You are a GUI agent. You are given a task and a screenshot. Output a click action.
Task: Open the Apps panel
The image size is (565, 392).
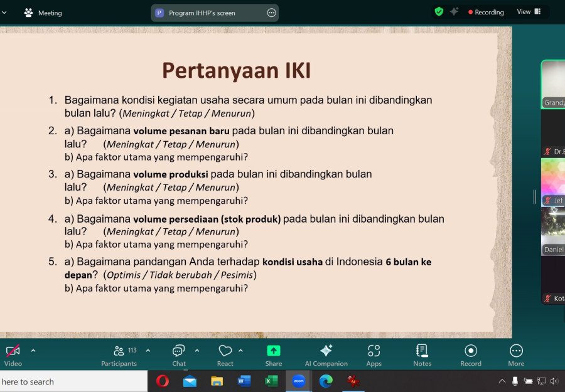point(374,355)
